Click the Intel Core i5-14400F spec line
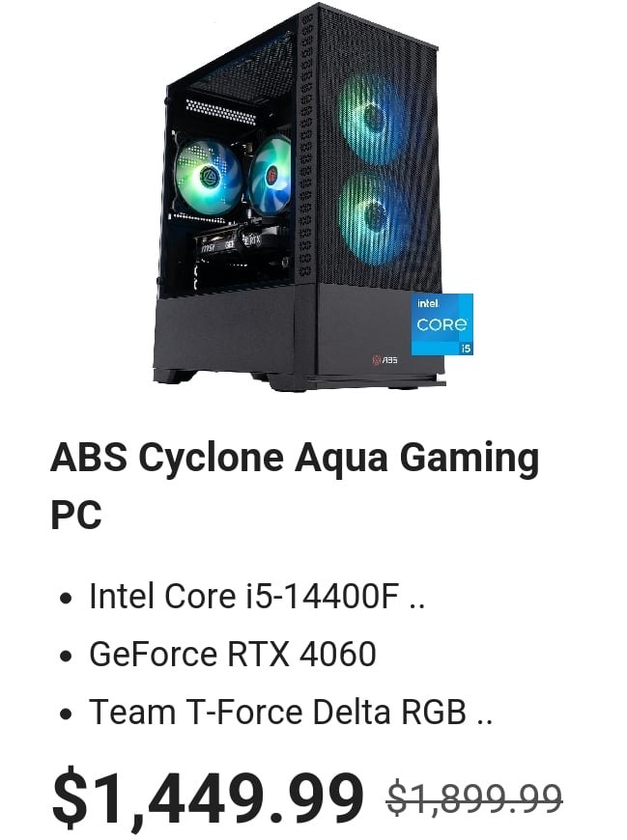This screenshot has width=627, height=840. (x=243, y=597)
